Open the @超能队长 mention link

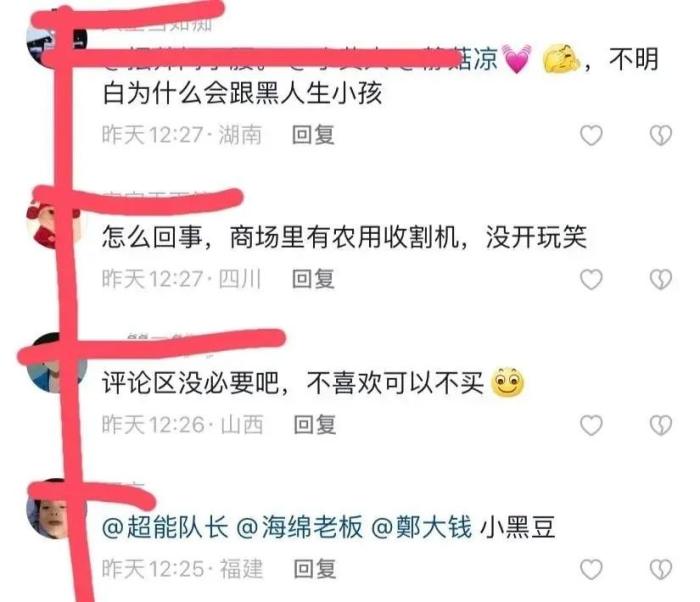[x=165, y=527]
